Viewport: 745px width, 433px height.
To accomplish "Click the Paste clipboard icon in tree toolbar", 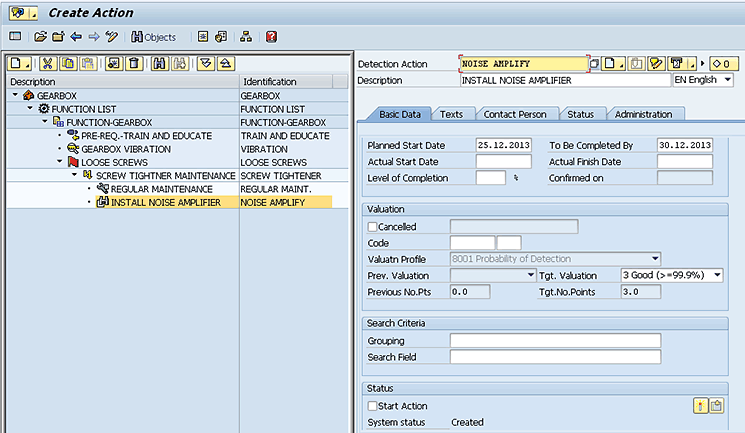I will (88, 63).
